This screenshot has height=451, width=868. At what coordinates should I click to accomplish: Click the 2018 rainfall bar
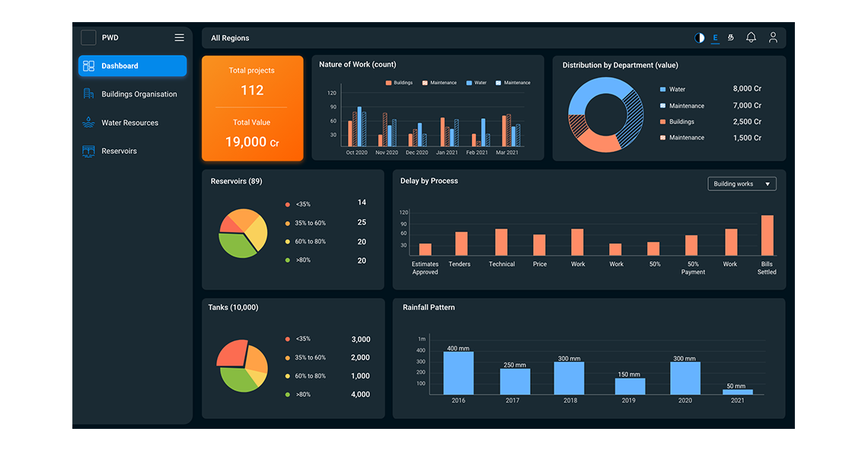[569, 379]
